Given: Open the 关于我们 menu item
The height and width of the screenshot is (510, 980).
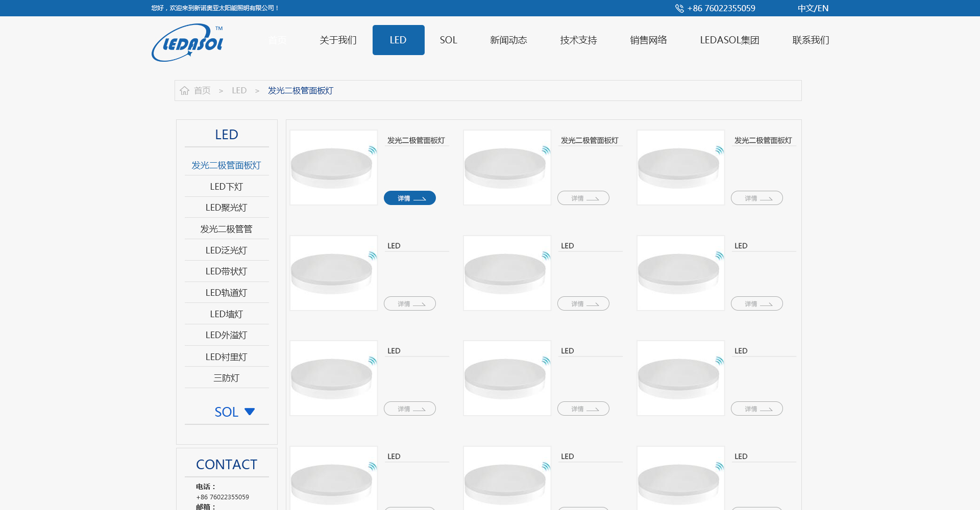Looking at the screenshot, I should pyautogui.click(x=338, y=40).
